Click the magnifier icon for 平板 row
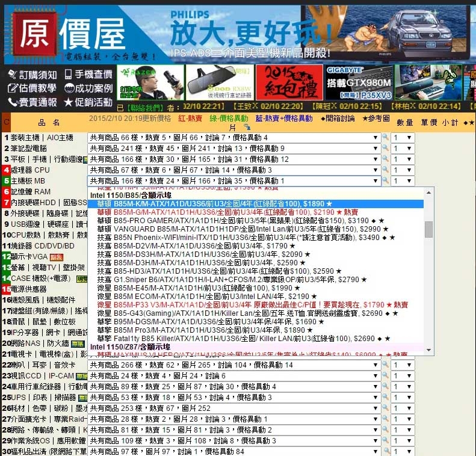Image resolution: width=476 pixels, height=456 pixels. [x=386, y=159]
